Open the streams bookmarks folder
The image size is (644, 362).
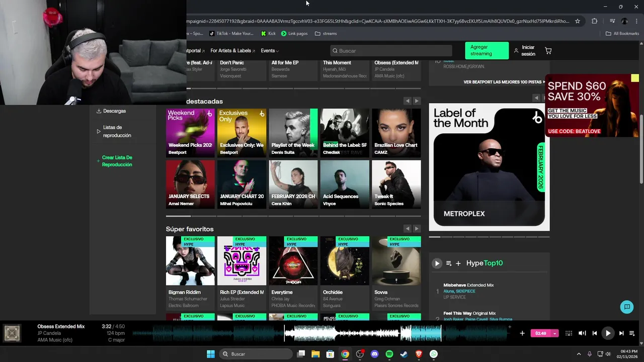point(326,34)
